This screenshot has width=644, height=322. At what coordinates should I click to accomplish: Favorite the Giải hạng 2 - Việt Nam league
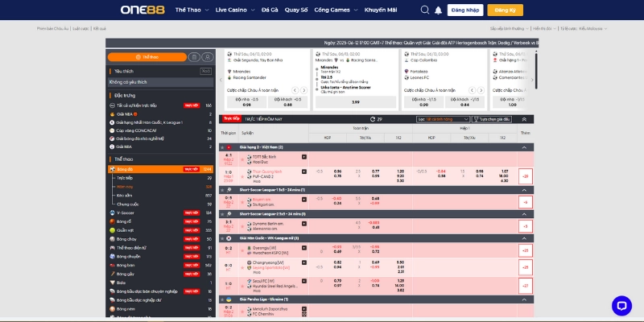[x=222, y=147]
